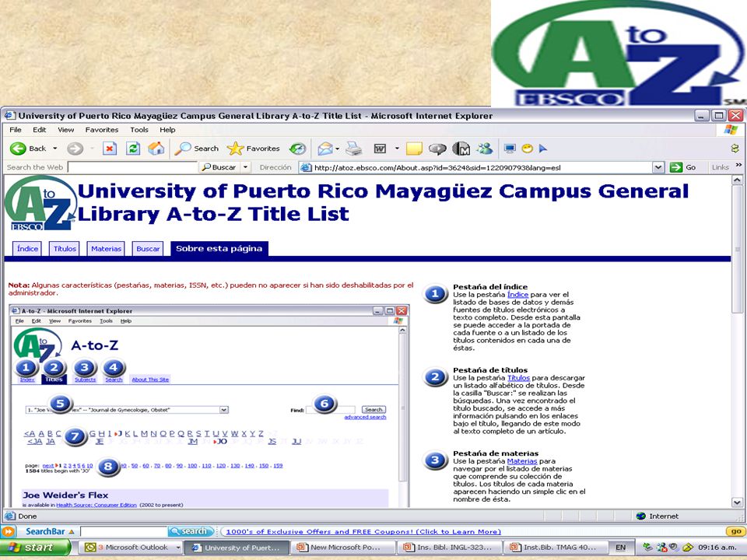
Task: Open the View menu
Action: [x=65, y=130]
